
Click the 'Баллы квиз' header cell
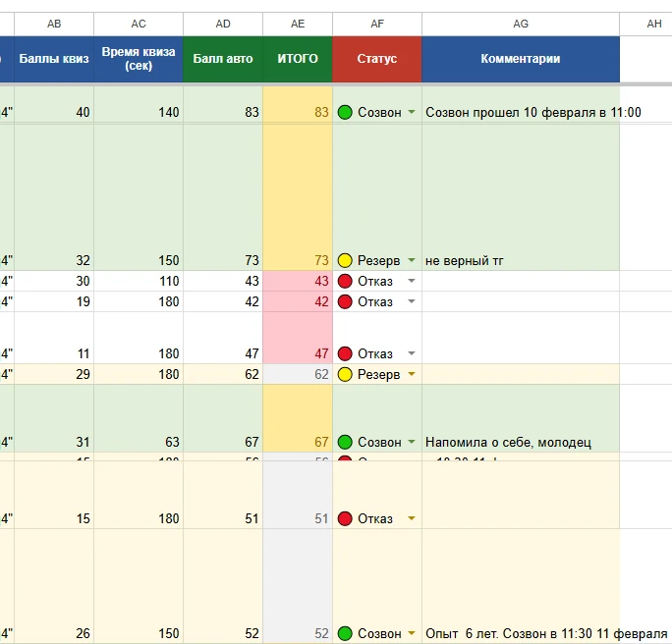[x=54, y=59]
